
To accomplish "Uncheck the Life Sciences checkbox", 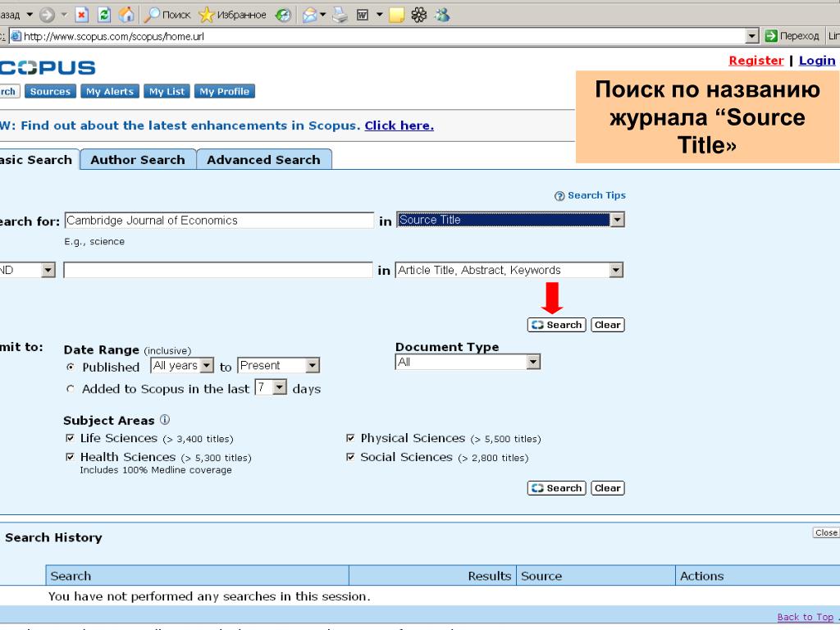I will coord(70,438).
